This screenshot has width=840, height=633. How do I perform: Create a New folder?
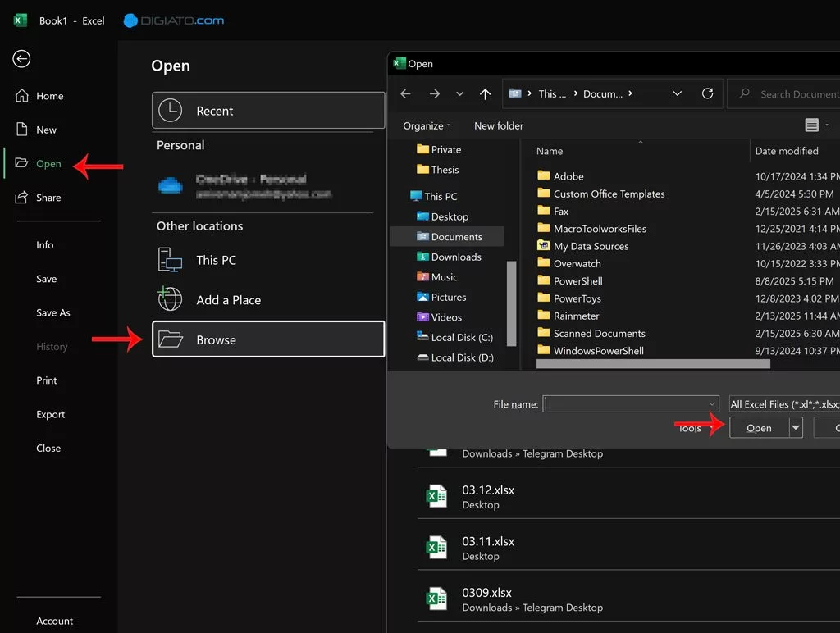coord(499,125)
